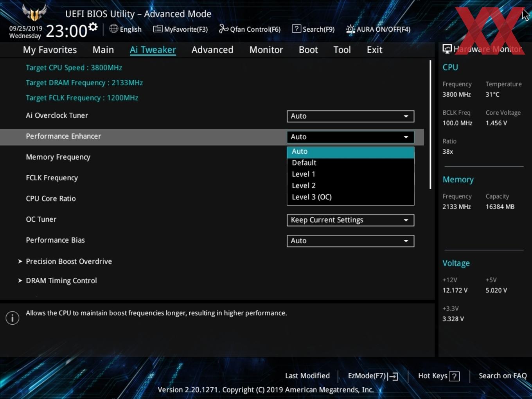Open the Ai Overclock Tuner dropdown

click(350, 116)
